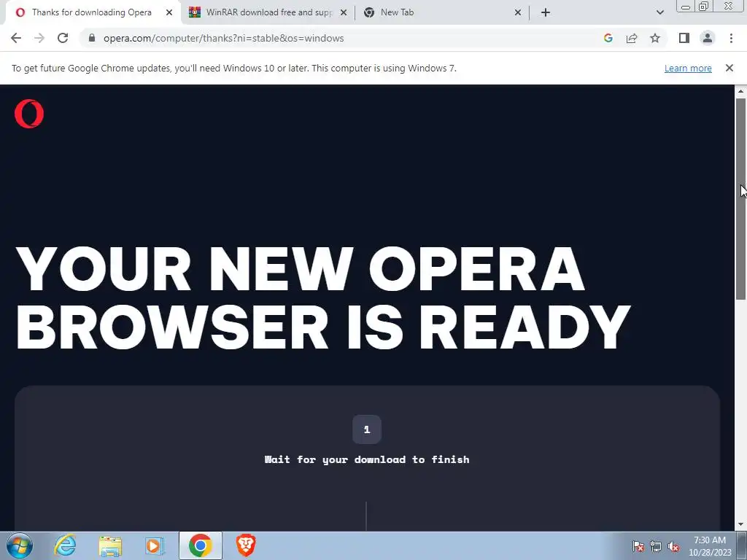Dismiss the Windows 7 update notice
The width and height of the screenshot is (747, 560).
pos(729,68)
